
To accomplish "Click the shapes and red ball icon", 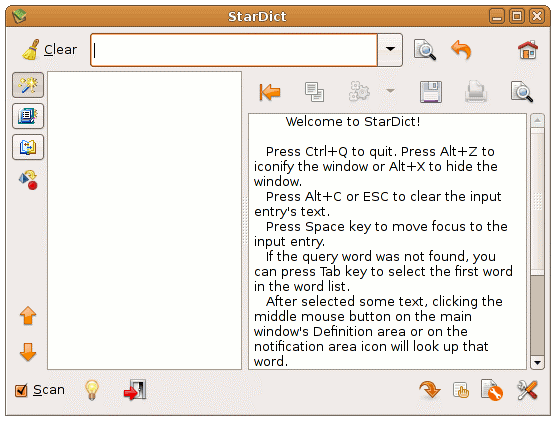I will coord(28,180).
